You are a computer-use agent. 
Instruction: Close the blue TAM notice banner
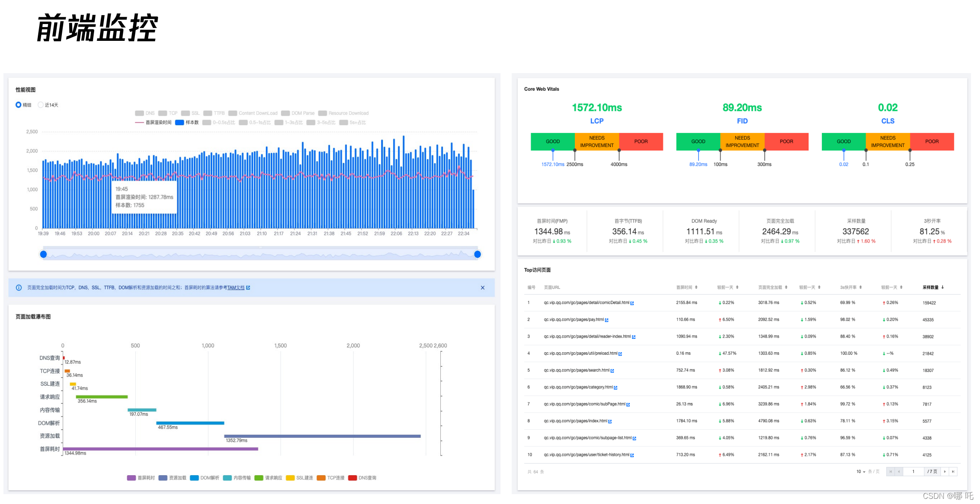pos(482,288)
